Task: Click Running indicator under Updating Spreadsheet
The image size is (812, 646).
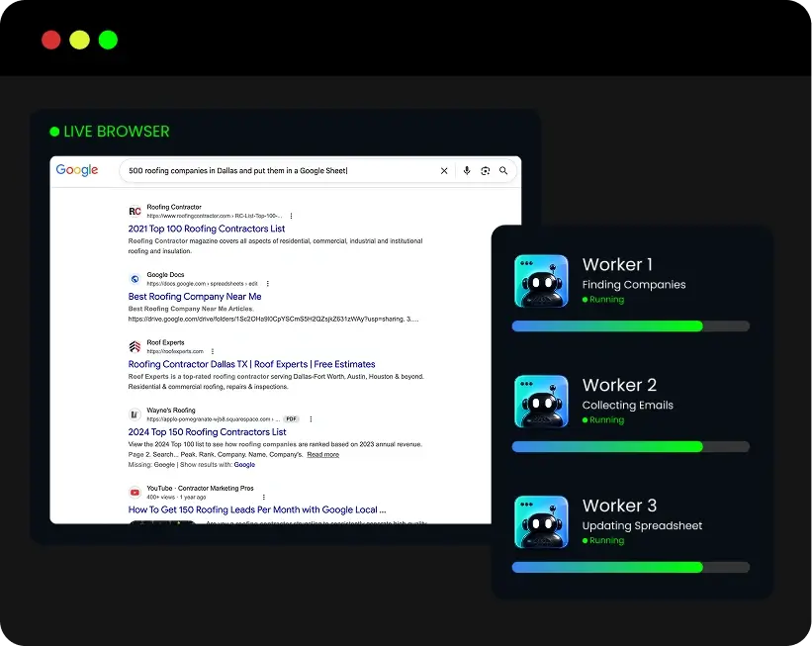Action: tap(603, 541)
